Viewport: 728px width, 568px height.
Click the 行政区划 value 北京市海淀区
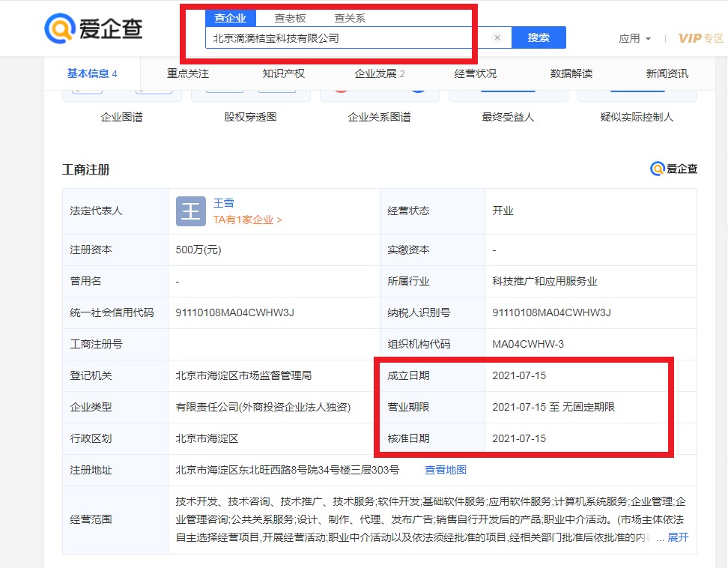tap(207, 438)
